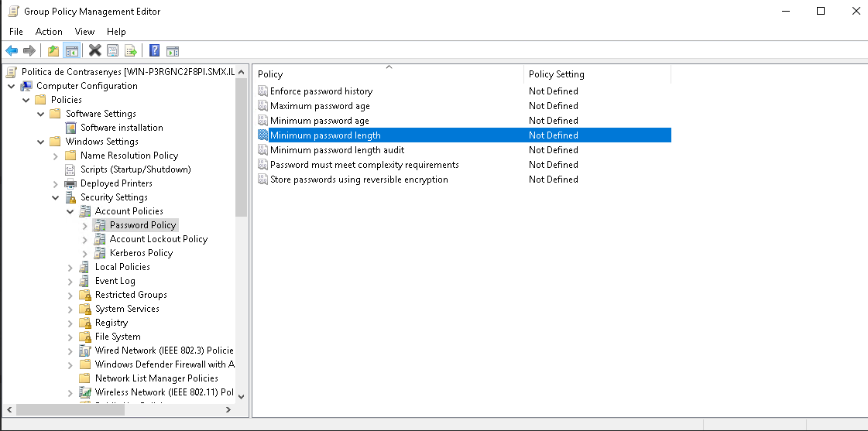Expand the Local Policies node
The width and height of the screenshot is (868, 431).
[x=70, y=267]
